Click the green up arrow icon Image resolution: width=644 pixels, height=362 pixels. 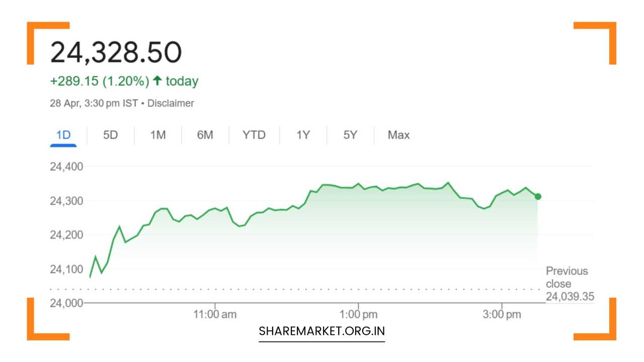point(157,80)
